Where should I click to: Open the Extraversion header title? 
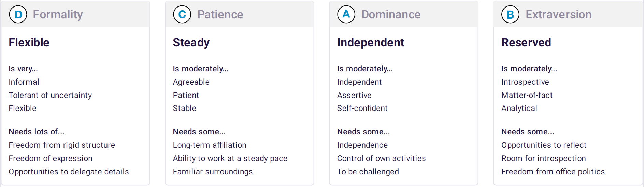559,14
